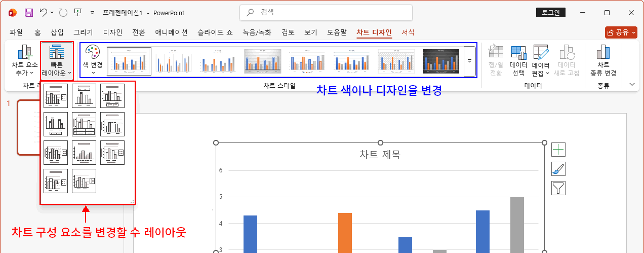The image size is (644, 253).
Task: Click the orange bar in the chart
Action: [x=345, y=233]
